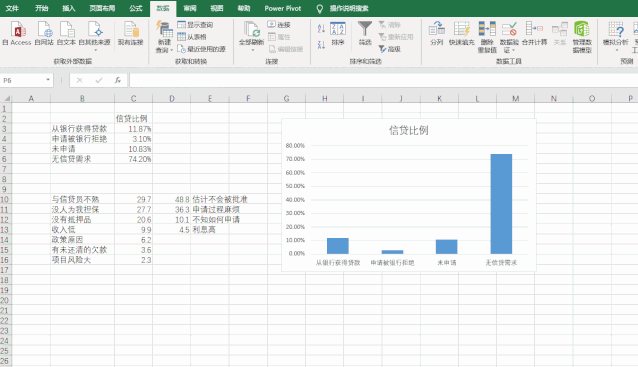Click inside the formula bar
The height and width of the screenshot is (367, 638).
383,80
